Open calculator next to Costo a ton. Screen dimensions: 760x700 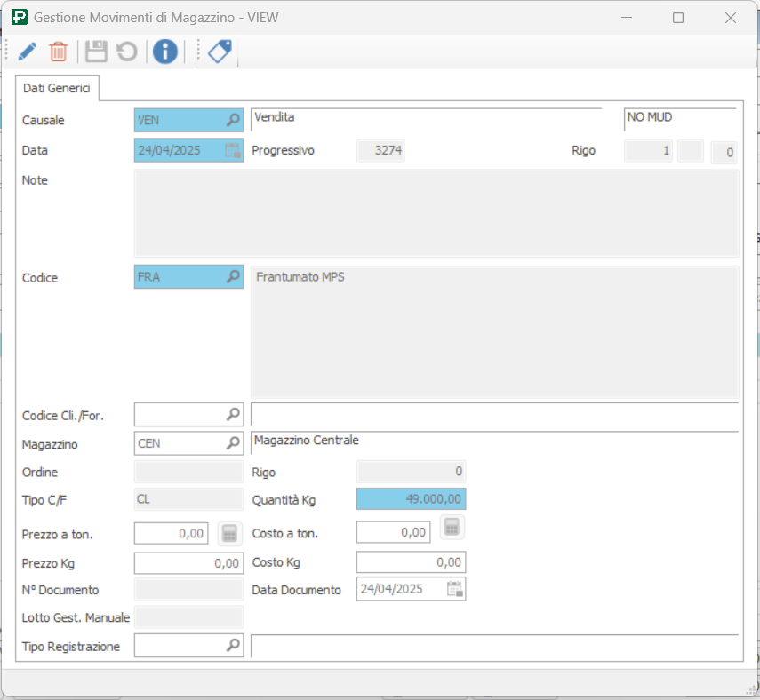pyautogui.click(x=452, y=528)
